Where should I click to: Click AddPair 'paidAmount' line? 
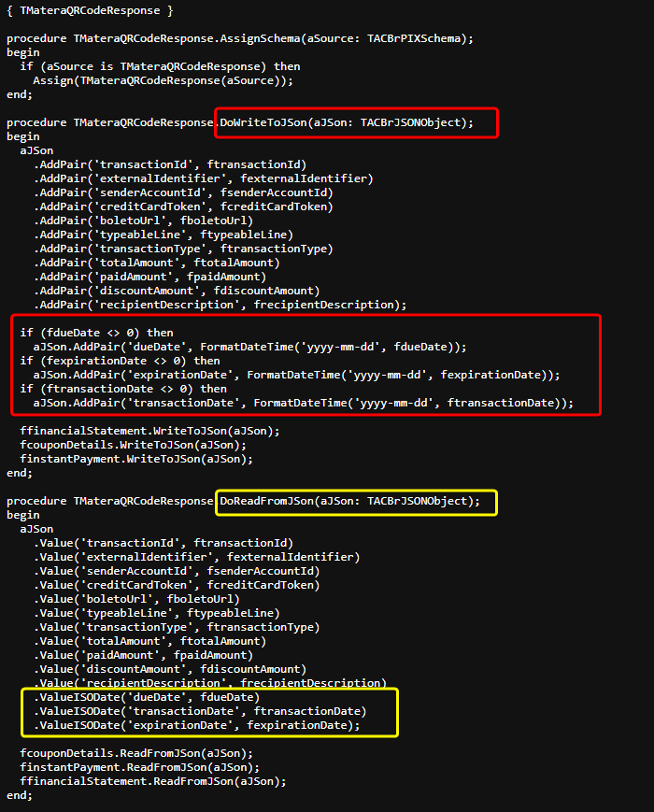pos(150,277)
